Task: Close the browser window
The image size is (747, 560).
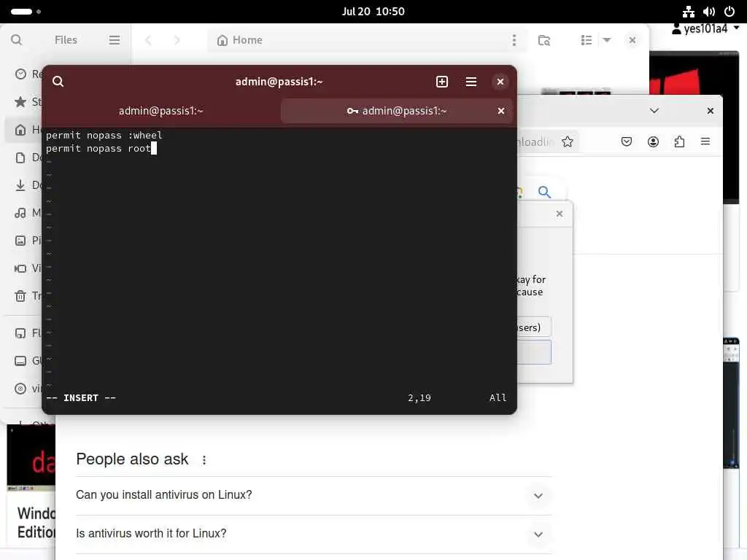Action: click(x=711, y=111)
